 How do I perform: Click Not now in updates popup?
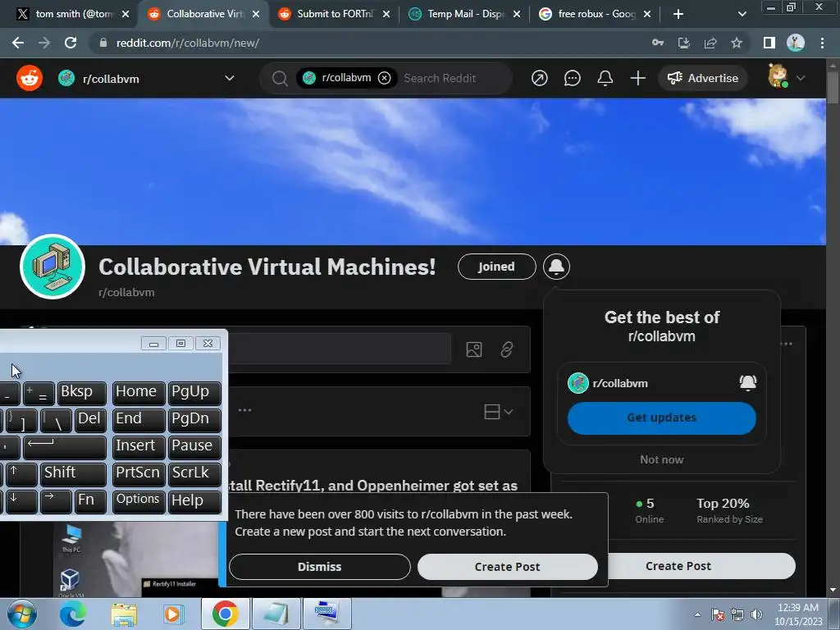(x=662, y=459)
